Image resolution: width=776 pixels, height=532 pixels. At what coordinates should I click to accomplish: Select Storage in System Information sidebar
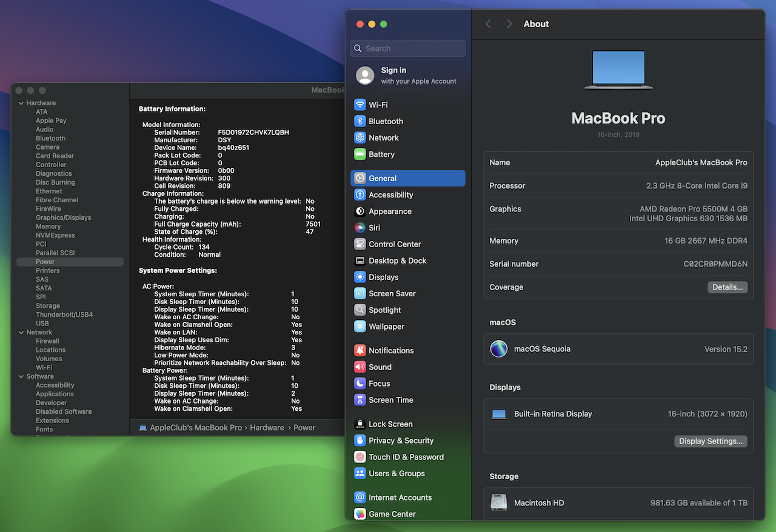(48, 306)
